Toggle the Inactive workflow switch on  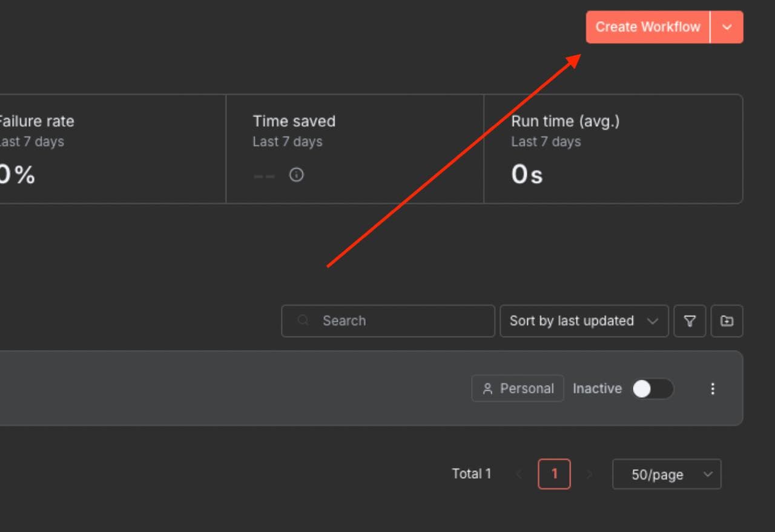[652, 389]
